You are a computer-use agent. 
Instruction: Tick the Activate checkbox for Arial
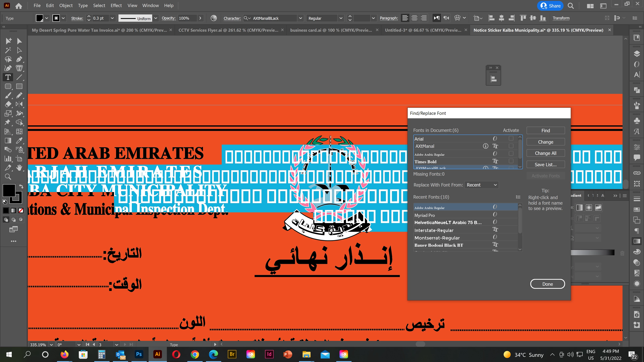click(511, 138)
